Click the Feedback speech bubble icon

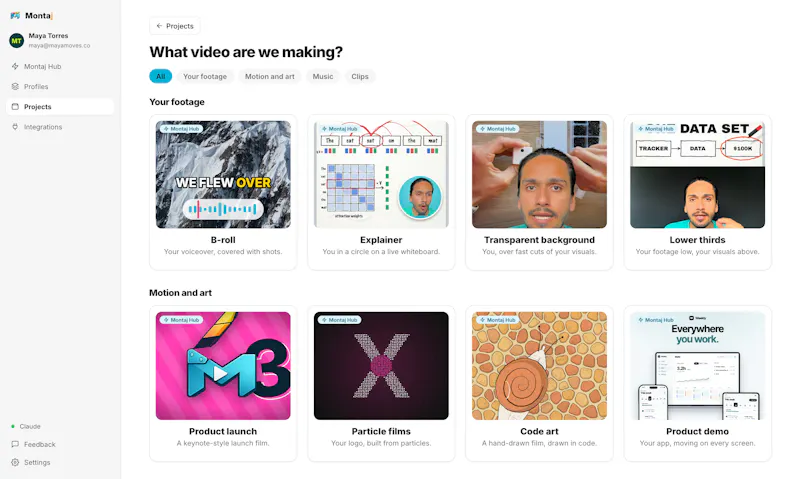[15, 444]
